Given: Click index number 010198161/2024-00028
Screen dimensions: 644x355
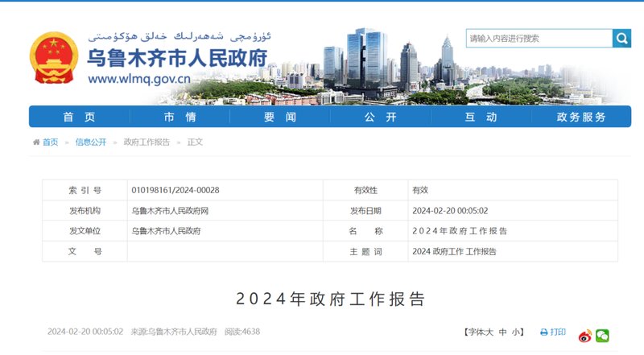Looking at the screenshot, I should click(175, 190).
